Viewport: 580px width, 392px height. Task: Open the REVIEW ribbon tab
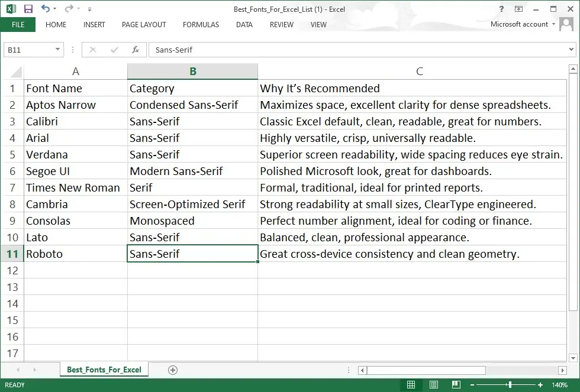coord(282,24)
